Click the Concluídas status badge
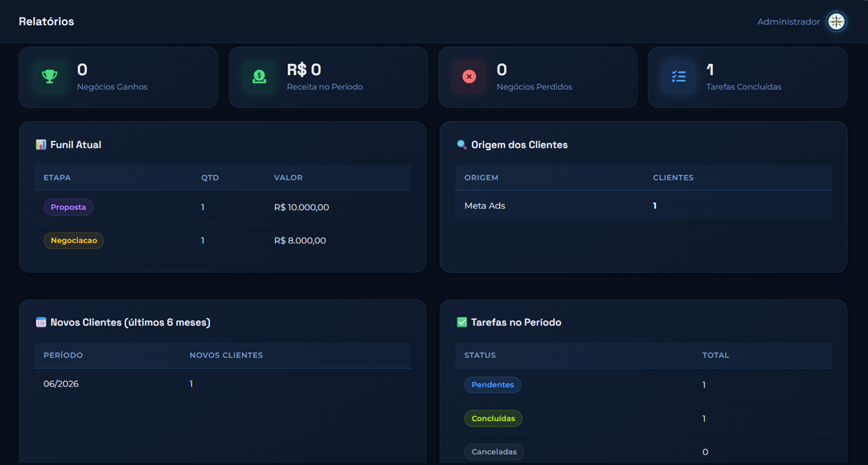Image resolution: width=868 pixels, height=465 pixels. click(493, 419)
